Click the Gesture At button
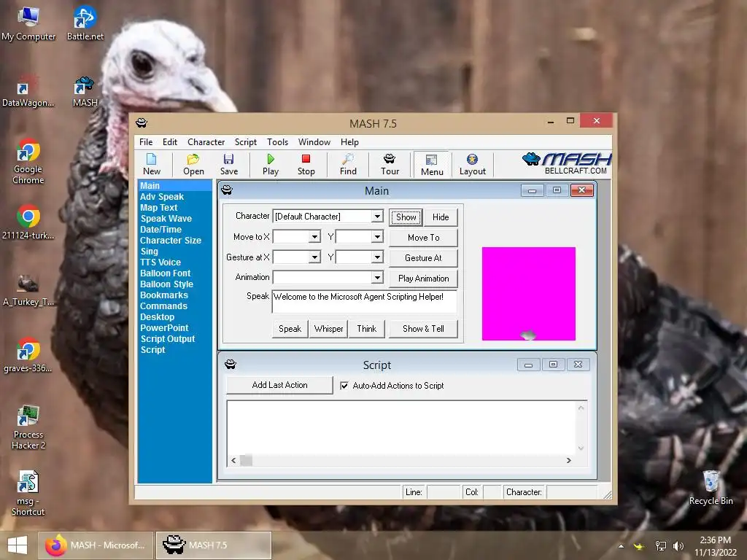The width and height of the screenshot is (747, 560). tap(424, 257)
